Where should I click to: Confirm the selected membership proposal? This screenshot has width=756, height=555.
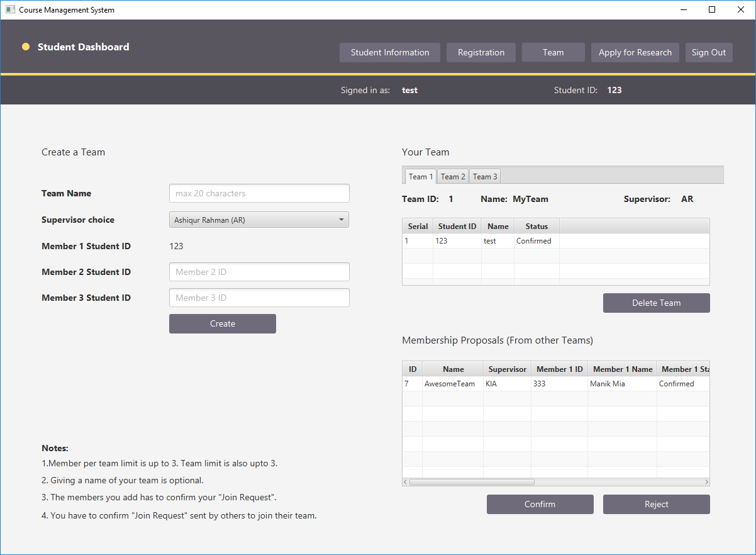pos(540,504)
